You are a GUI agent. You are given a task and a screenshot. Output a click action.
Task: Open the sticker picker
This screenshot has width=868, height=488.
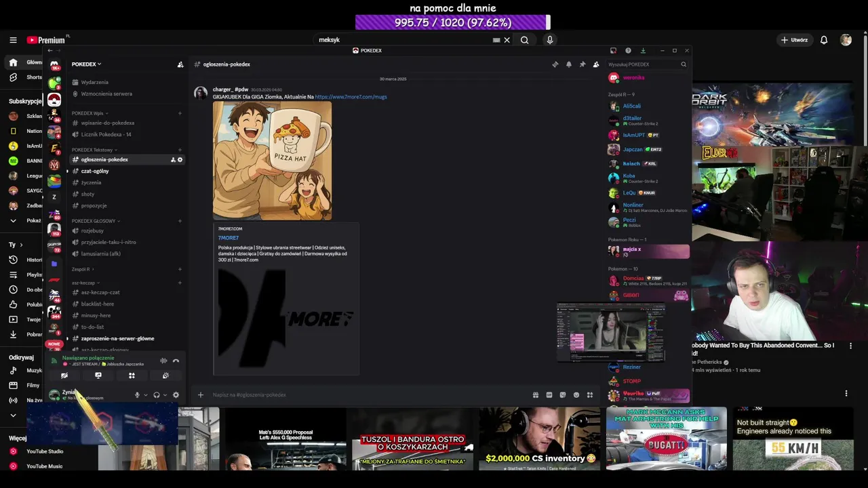(563, 394)
